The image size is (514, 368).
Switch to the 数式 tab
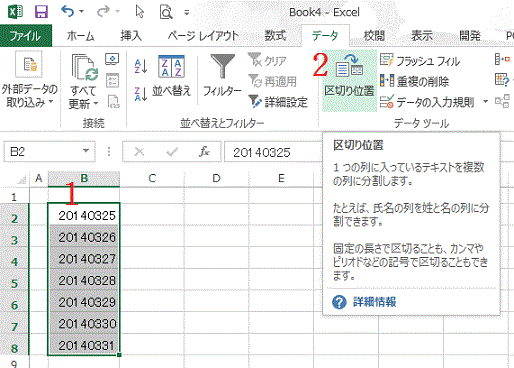coord(275,36)
